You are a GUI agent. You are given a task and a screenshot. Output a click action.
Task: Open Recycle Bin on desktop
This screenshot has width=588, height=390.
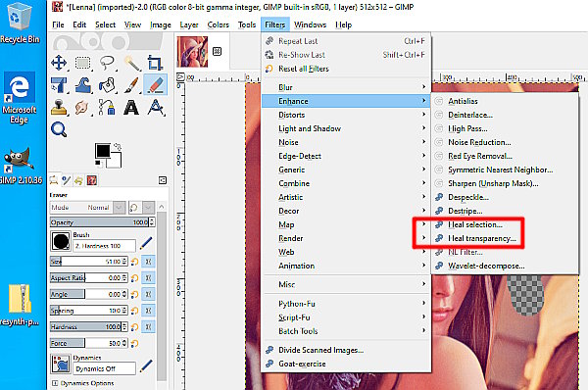(20, 22)
